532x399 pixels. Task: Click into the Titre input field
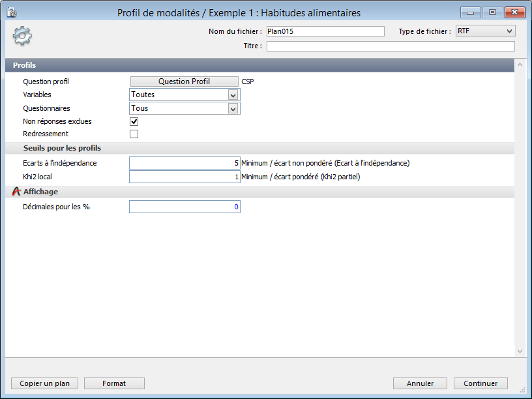tap(391, 46)
